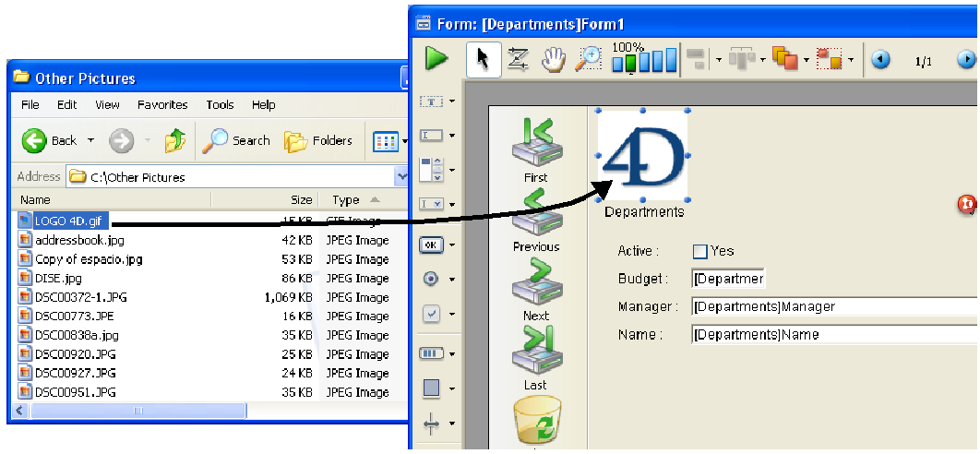Open the Views icon in Explorer toolbar
The width and height of the screenshot is (980, 454).
(386, 141)
